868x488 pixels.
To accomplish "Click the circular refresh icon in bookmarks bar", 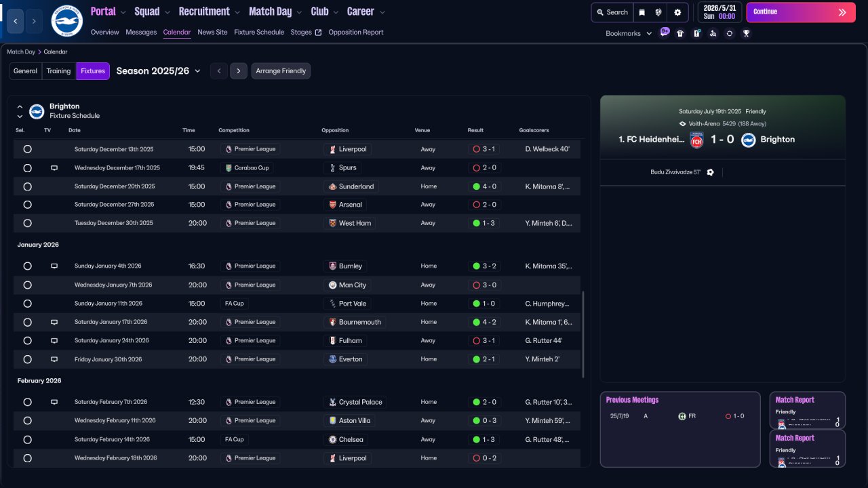I will (729, 33).
